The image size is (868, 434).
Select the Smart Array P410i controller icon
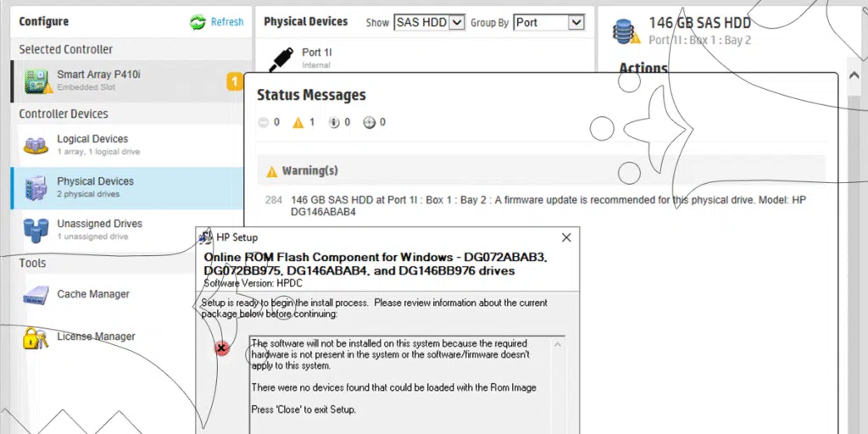[x=36, y=81]
